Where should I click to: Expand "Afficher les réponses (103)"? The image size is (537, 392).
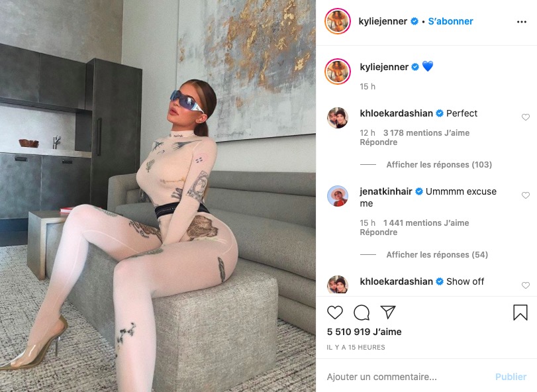(439, 165)
